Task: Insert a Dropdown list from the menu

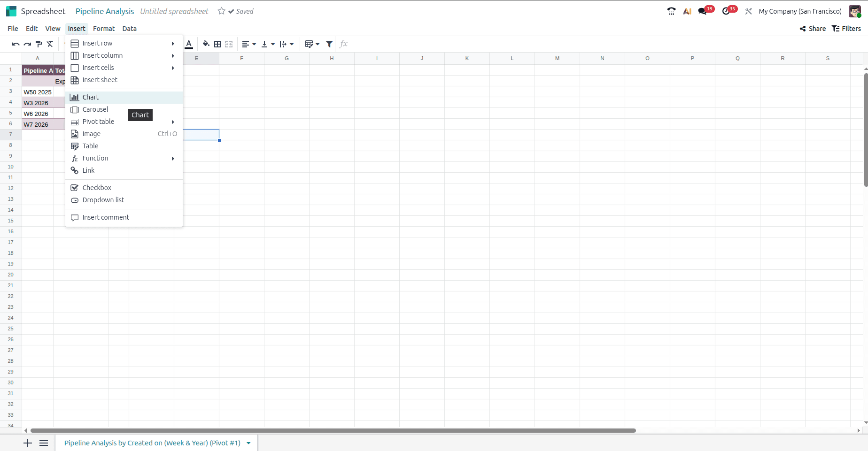Action: pyautogui.click(x=124, y=200)
